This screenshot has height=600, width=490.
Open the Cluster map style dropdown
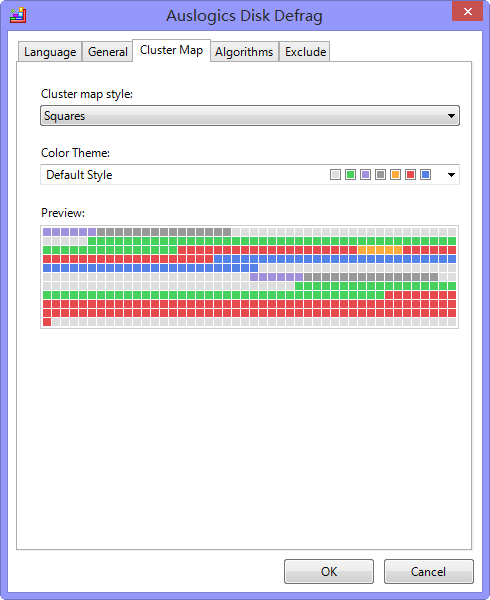point(250,116)
